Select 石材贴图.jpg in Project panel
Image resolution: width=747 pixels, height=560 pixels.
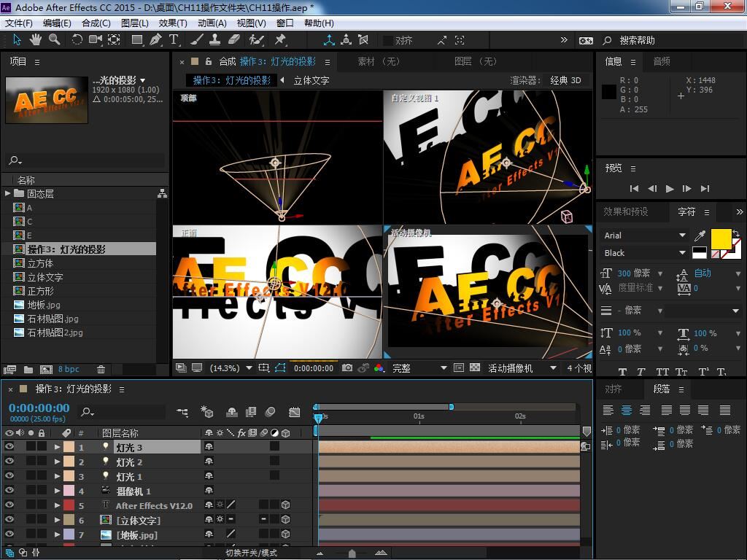pyautogui.click(x=53, y=319)
